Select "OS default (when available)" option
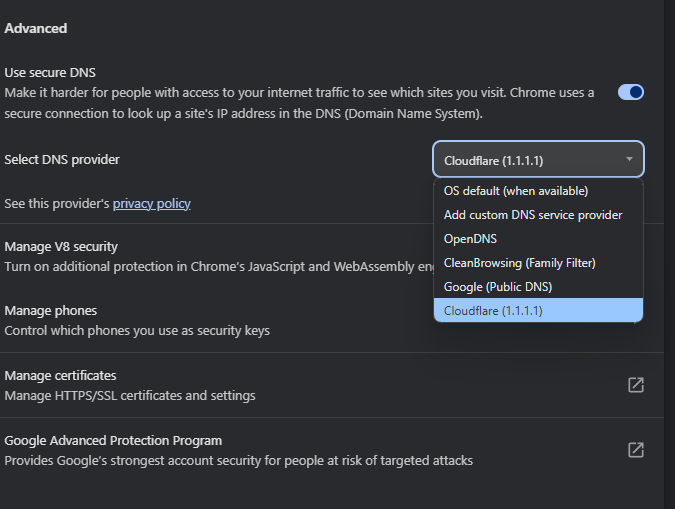This screenshot has width=675, height=509. (516, 191)
